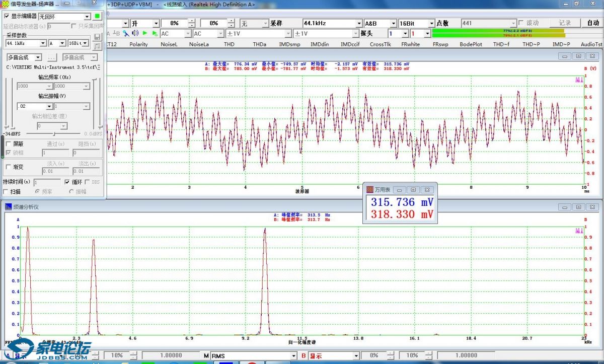Open the first AC coupling dropdown
This screenshot has width=604, height=364.
[188, 33]
